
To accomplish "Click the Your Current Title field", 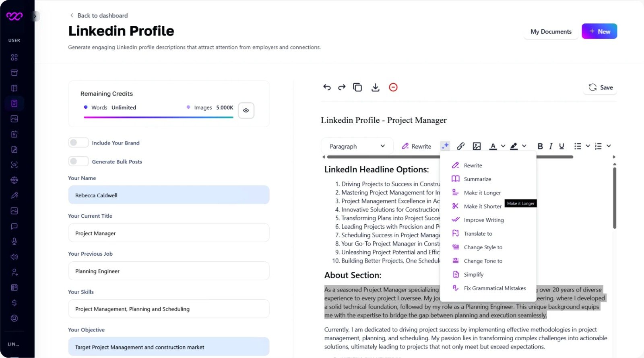I will (x=169, y=233).
